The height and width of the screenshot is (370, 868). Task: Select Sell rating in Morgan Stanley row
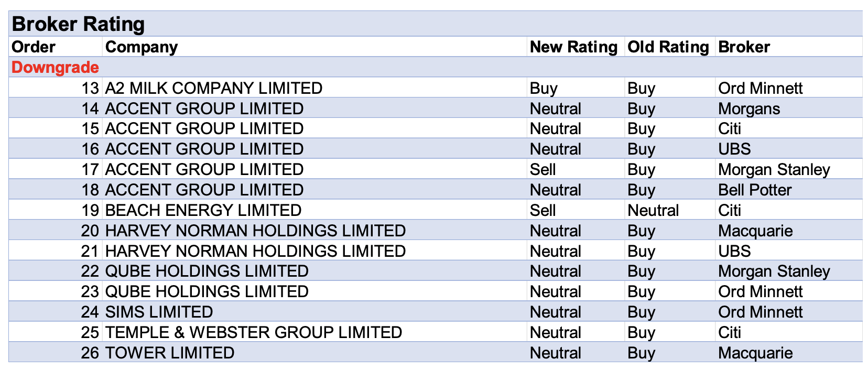tap(542, 169)
